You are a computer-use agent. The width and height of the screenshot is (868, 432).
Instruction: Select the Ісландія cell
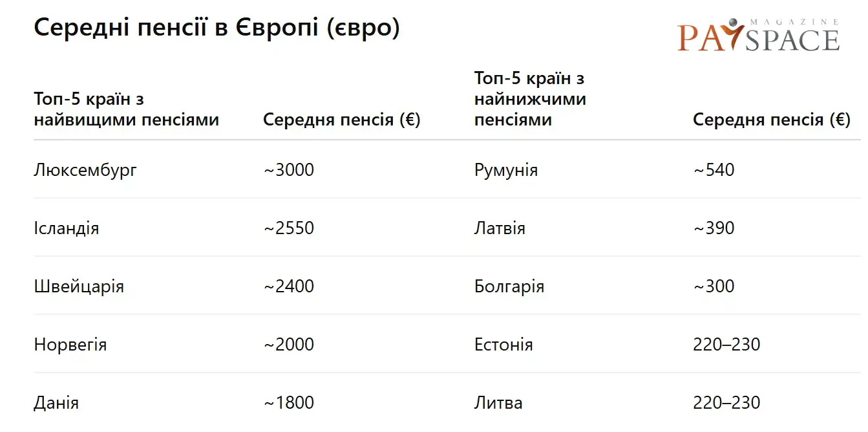pos(67,228)
